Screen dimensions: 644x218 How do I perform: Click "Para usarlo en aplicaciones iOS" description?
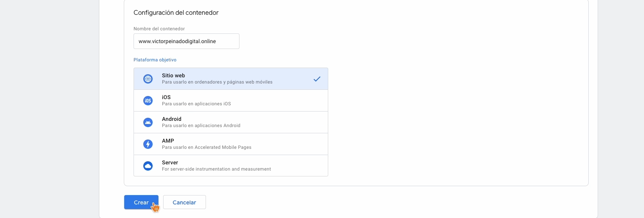(x=196, y=104)
